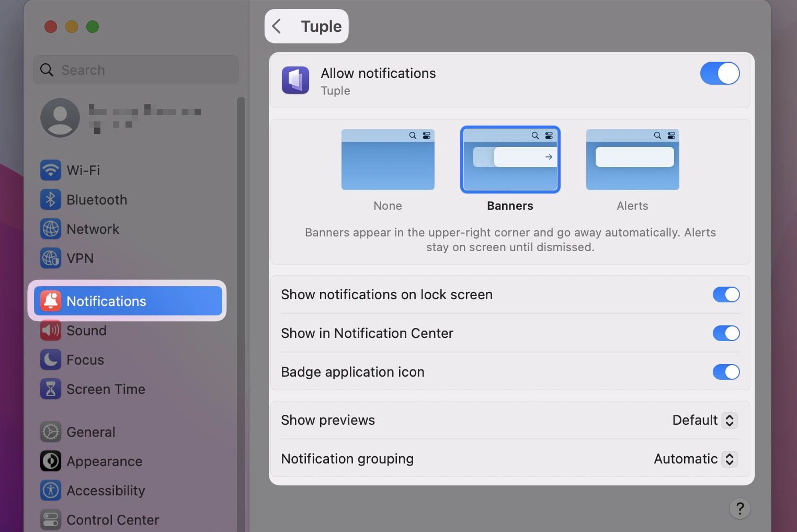
Task: Click the yellow minimize window button
Action: [72, 27]
